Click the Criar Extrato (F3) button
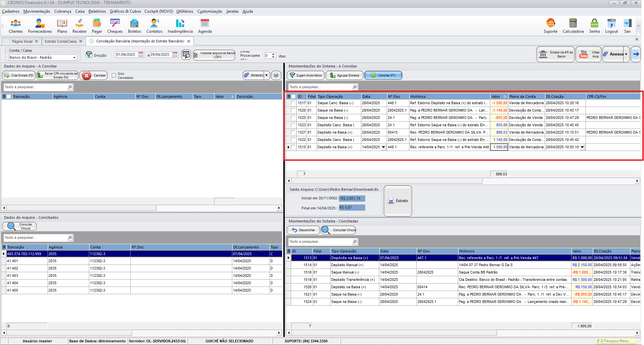 [x=19, y=75]
